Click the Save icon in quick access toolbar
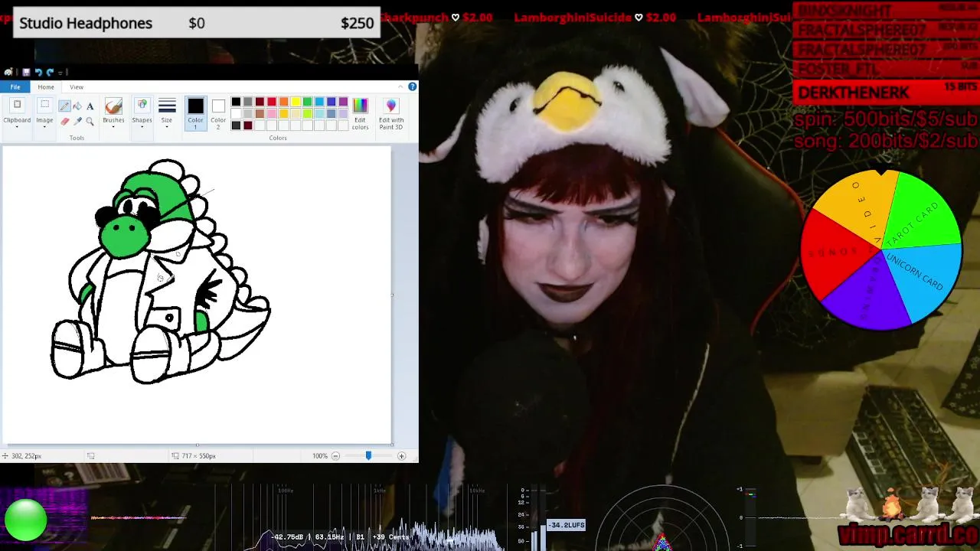980x551 pixels. (26, 73)
